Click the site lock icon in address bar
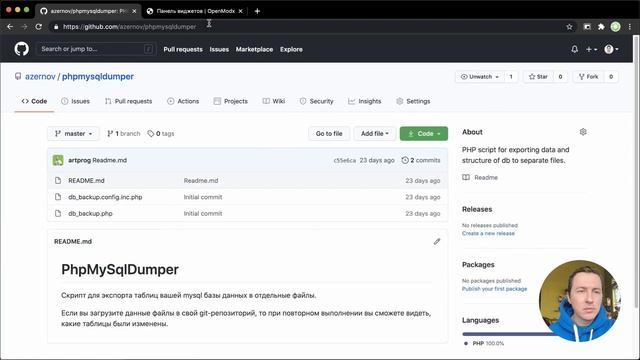The width and height of the screenshot is (640, 360). 56,27
